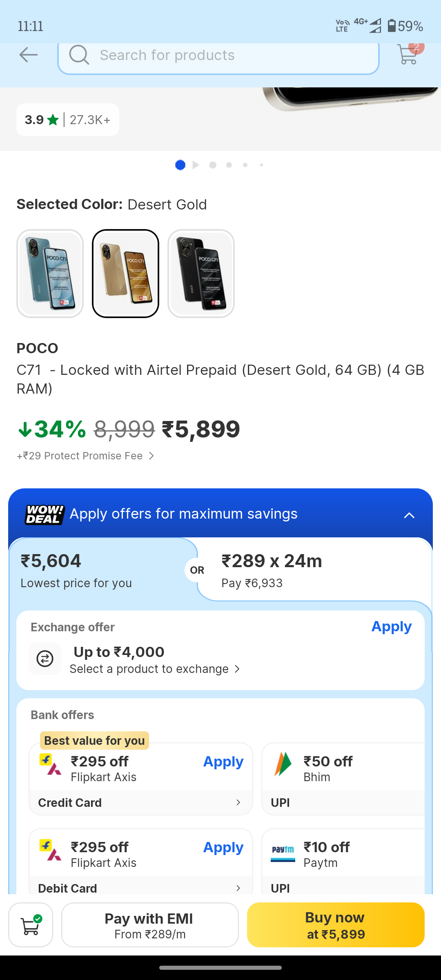Select the blue POCO C71 color
Image resolution: width=441 pixels, height=980 pixels.
pyautogui.click(x=50, y=274)
